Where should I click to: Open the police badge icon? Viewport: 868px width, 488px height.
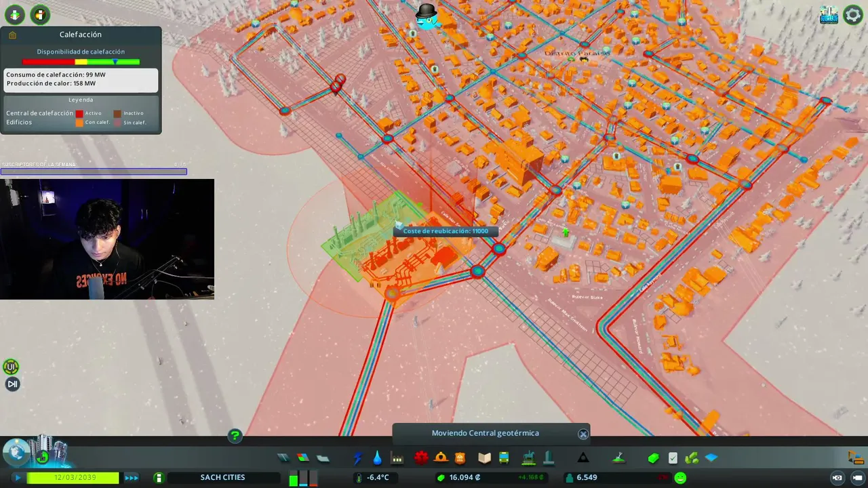click(460, 458)
